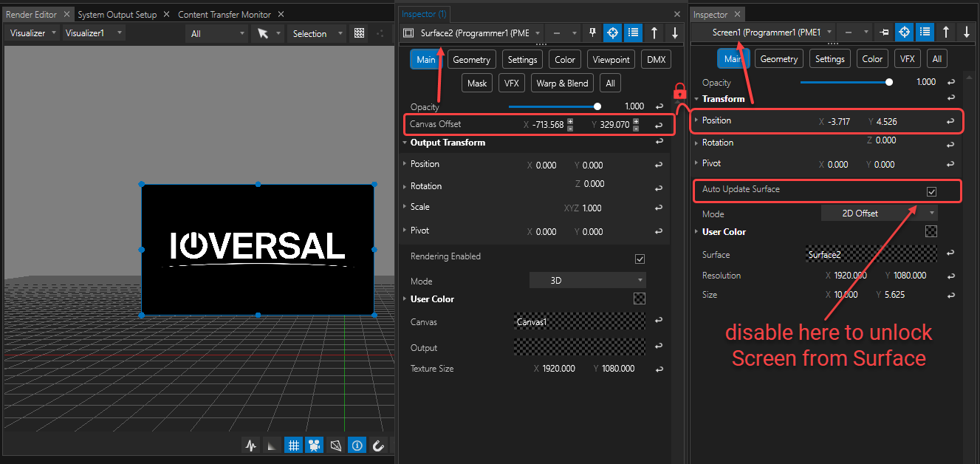This screenshot has width=980, height=464.
Task: Select the Inspector (1) tab
Action: [x=424, y=14]
